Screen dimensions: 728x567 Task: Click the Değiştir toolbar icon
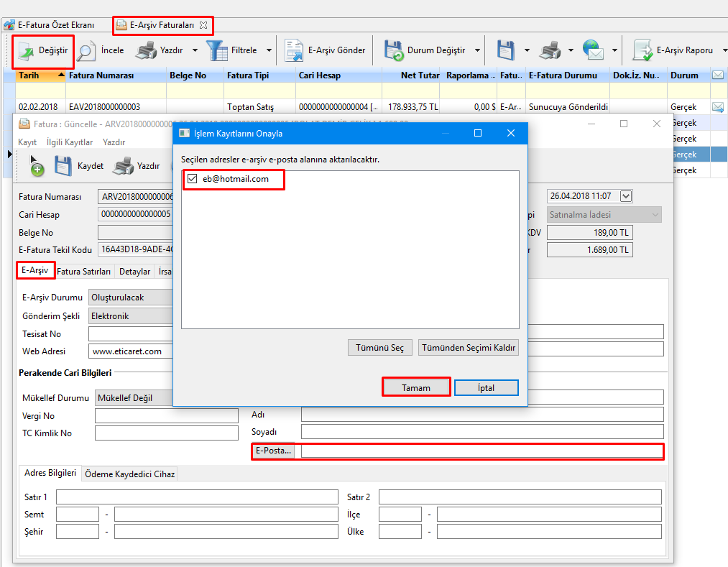tap(27, 51)
